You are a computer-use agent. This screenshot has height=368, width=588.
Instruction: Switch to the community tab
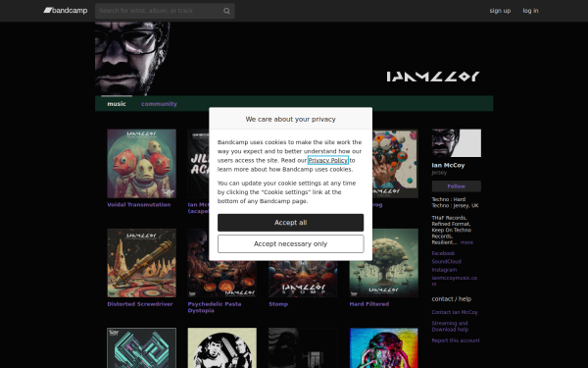[159, 104]
